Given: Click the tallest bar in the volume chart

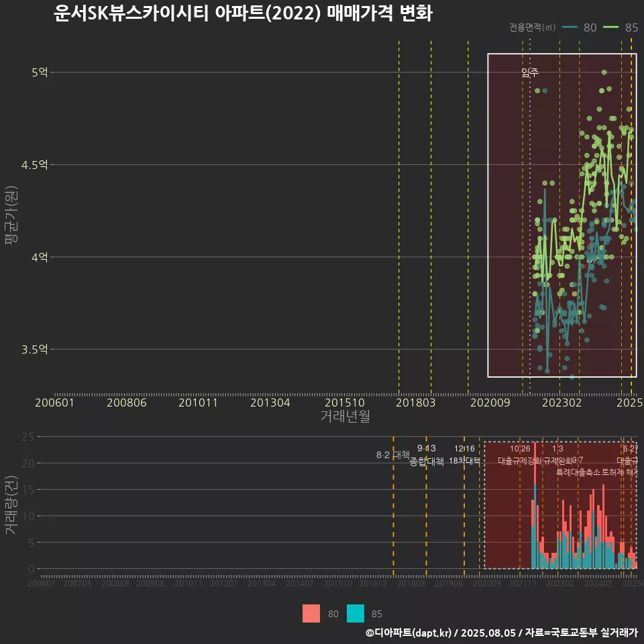Looking at the screenshot, I should click(535, 505).
